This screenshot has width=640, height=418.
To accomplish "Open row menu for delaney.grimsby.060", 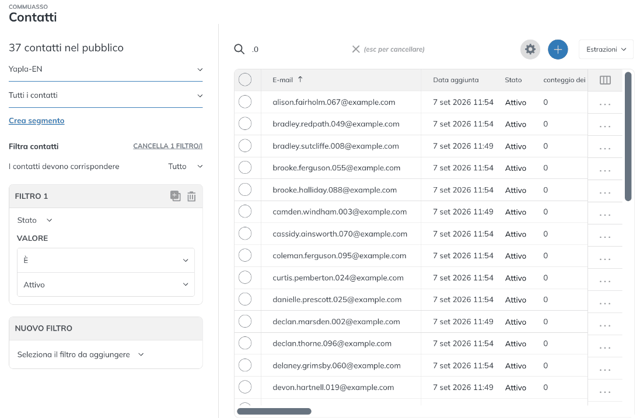I will point(605,369).
